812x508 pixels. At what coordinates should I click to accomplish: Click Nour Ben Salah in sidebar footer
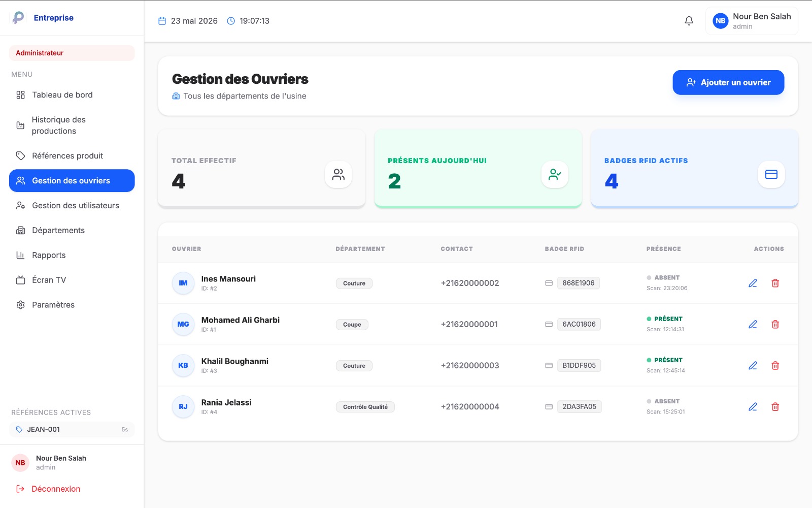61,458
